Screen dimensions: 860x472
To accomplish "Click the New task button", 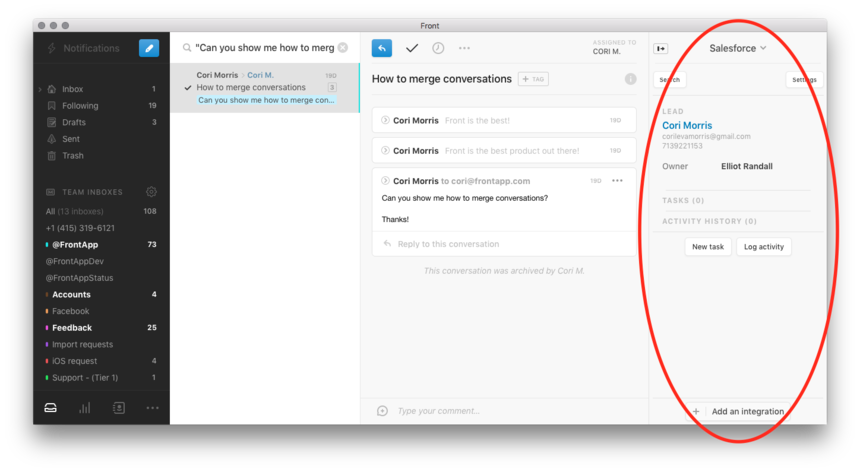I will click(708, 247).
